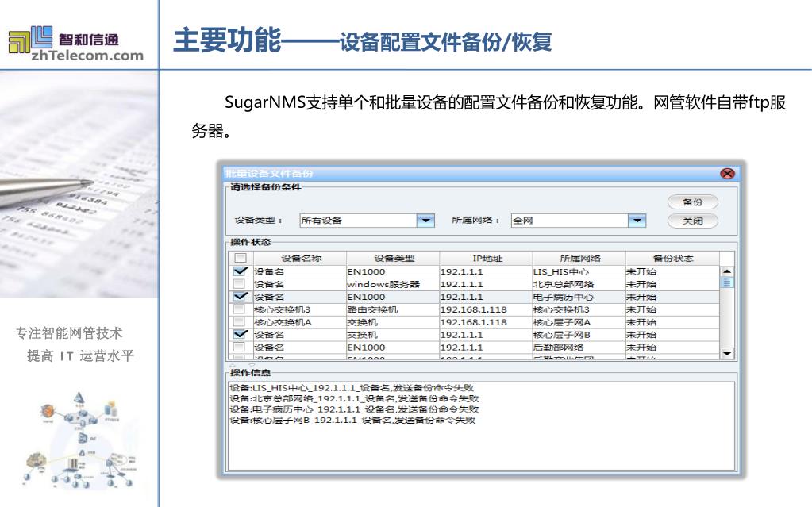
Task: Check the 后勤部网络 row checkbox
Action: coord(239,347)
